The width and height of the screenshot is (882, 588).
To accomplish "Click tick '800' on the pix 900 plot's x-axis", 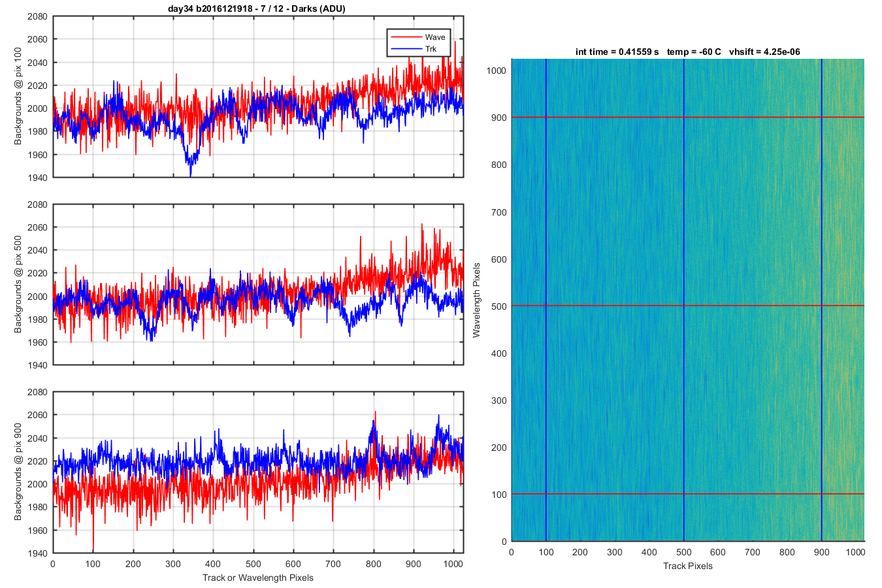I will (x=374, y=564).
